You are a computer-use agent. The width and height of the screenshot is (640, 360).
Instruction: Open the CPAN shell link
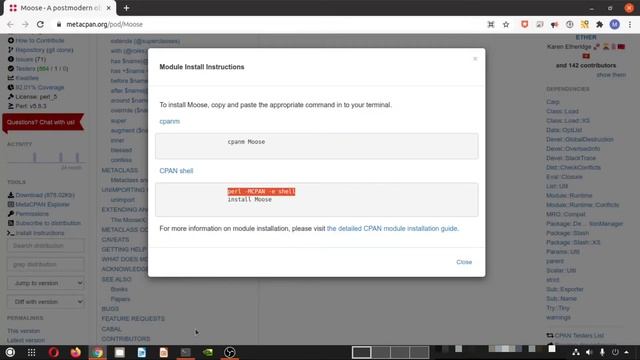pos(176,171)
